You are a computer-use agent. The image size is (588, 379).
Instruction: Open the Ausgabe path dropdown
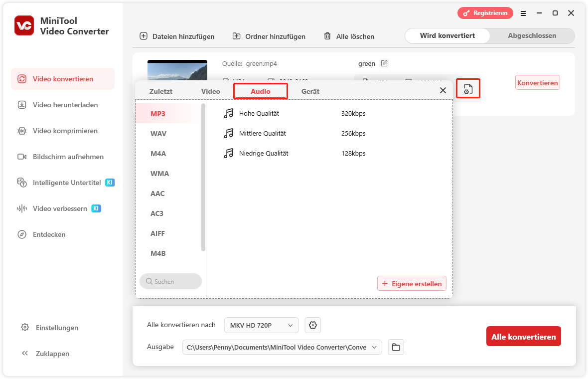(282, 347)
